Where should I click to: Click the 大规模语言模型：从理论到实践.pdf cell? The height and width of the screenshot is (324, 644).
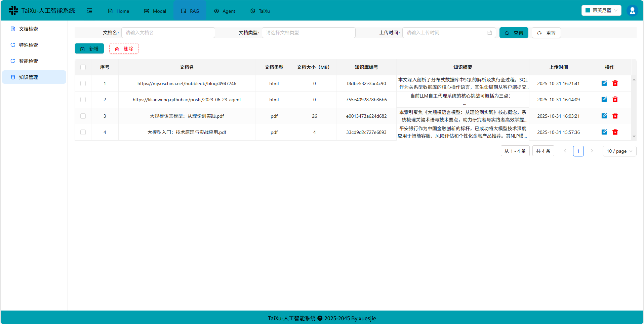tap(187, 116)
